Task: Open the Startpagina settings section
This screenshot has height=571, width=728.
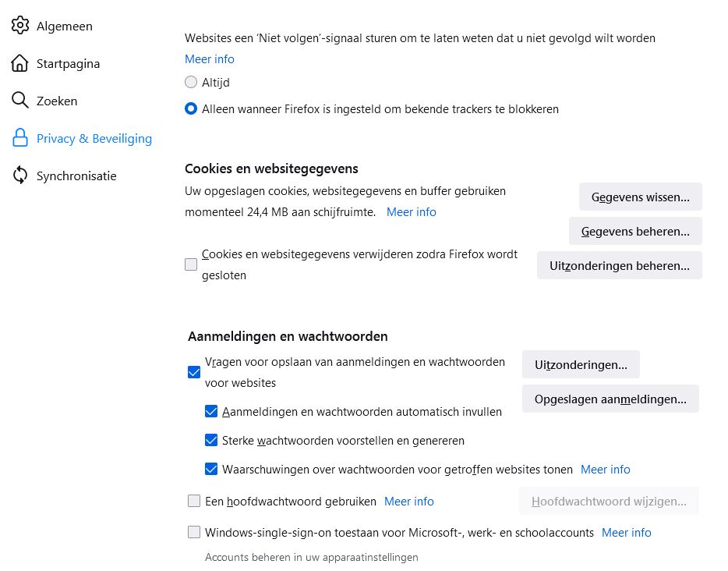Action: pyautogui.click(x=68, y=63)
